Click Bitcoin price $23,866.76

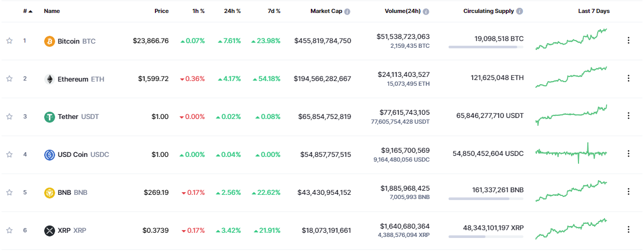pyautogui.click(x=151, y=41)
